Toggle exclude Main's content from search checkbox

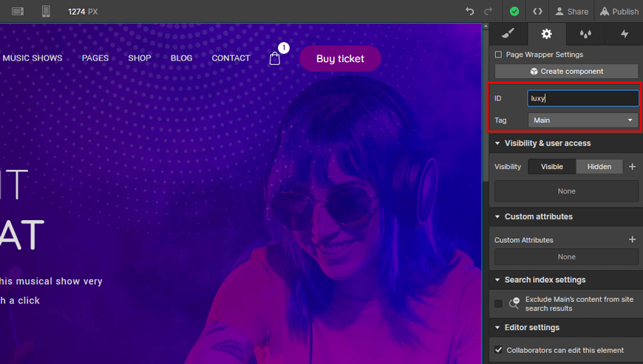pos(498,303)
